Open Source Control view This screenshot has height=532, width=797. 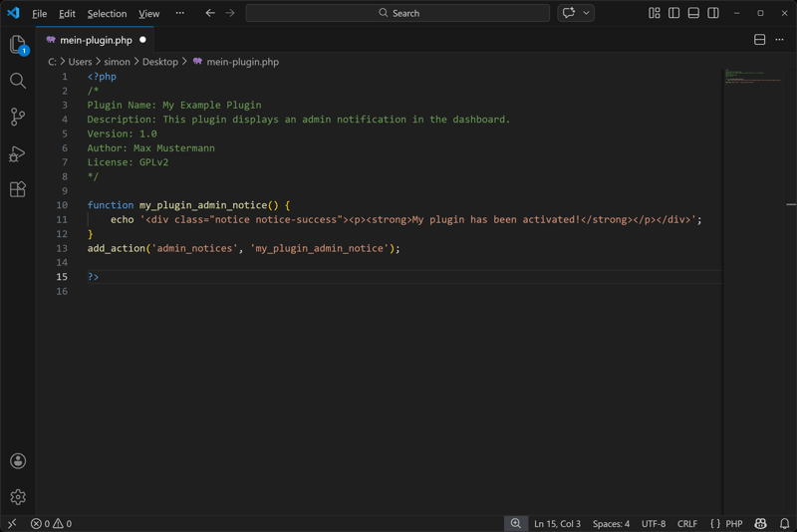pos(18,117)
